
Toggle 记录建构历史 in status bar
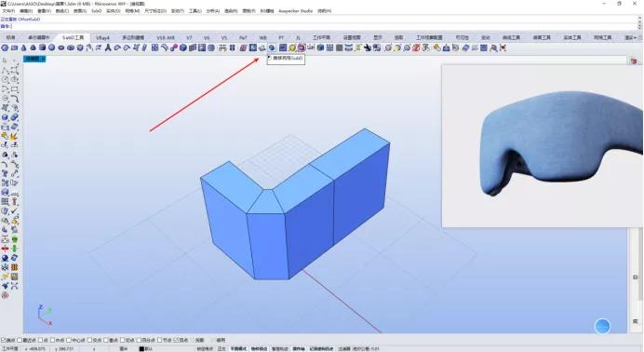[x=322, y=348]
